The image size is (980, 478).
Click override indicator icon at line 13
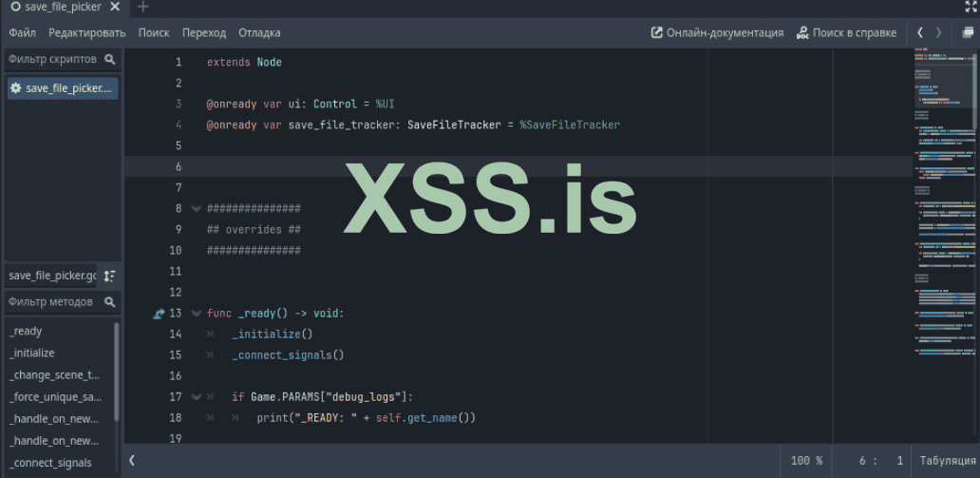(x=159, y=314)
